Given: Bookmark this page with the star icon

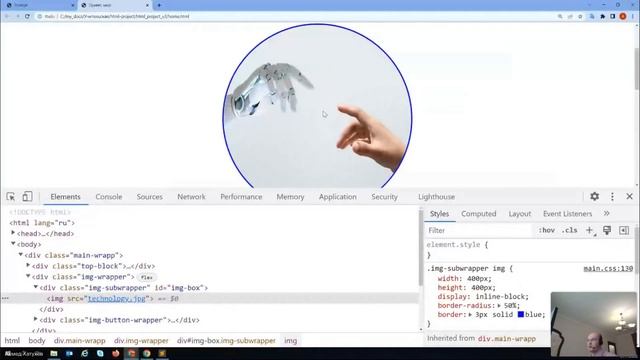Looking at the screenshot, I should click(x=580, y=16).
